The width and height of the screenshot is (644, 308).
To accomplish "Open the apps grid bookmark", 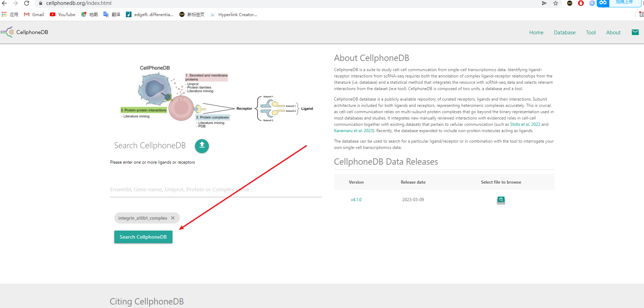I will tap(10, 14).
